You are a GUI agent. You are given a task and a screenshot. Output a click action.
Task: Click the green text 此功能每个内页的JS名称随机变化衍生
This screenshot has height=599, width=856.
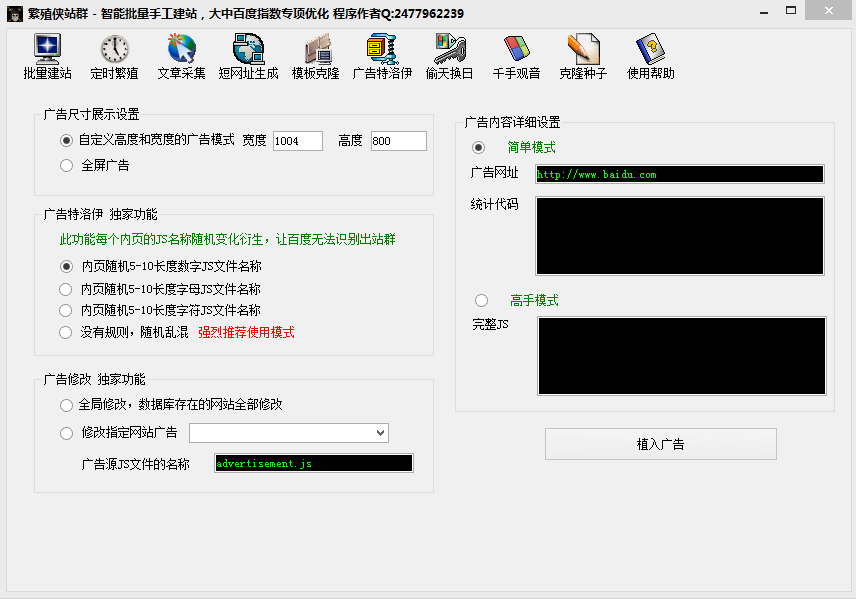pyautogui.click(x=161, y=239)
